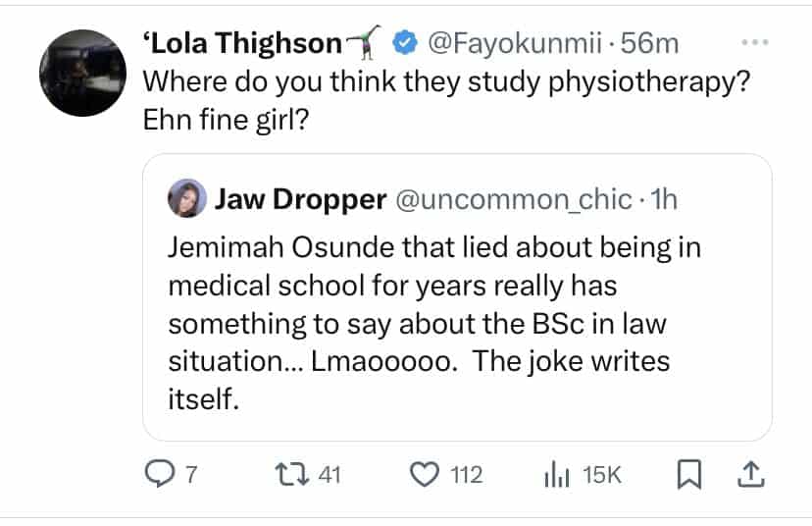This screenshot has width=812, height=526.
Task: Open the three-dot more options menu
Action: click(x=754, y=45)
